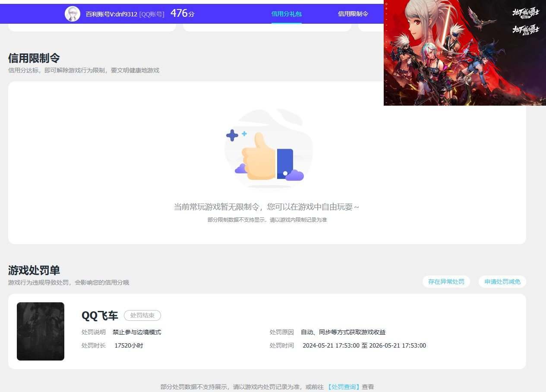546x392 pixels.
Task: Click 部分限制数据不支持显示 note
Action: pyautogui.click(x=267, y=220)
